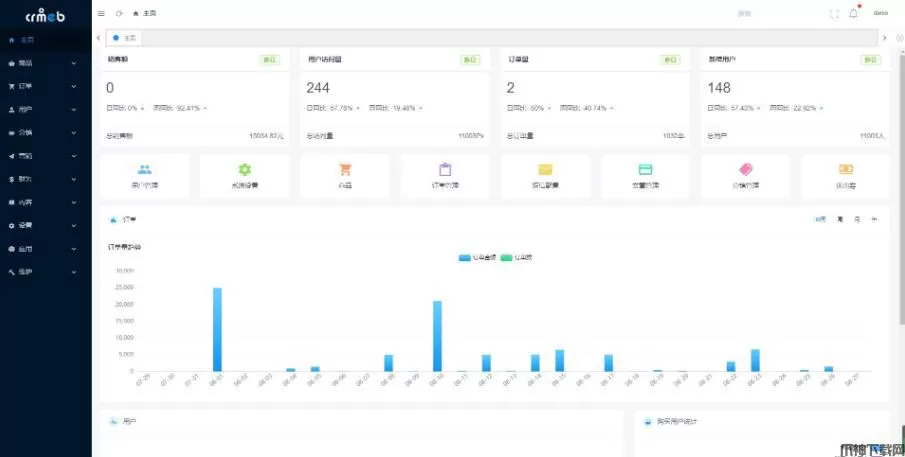Image resolution: width=905 pixels, height=457 pixels.
Task: Select the 主页 page tab
Action: [124, 38]
